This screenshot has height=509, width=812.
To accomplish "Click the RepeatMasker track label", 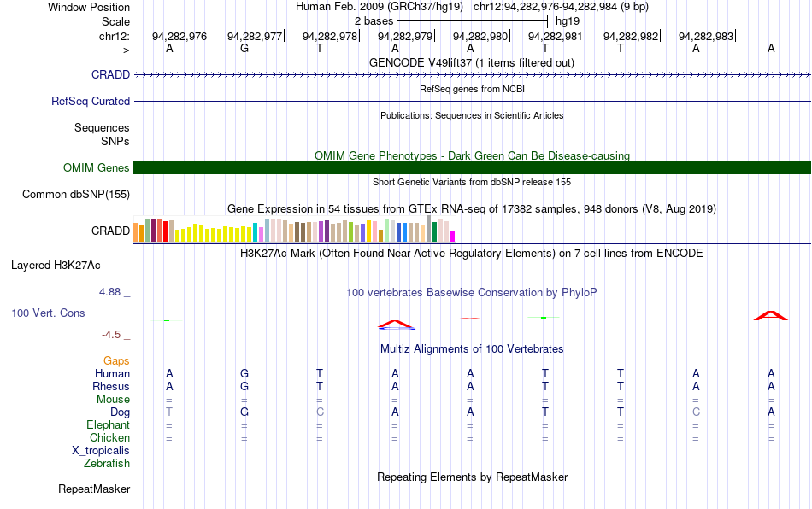I will click(94, 489).
